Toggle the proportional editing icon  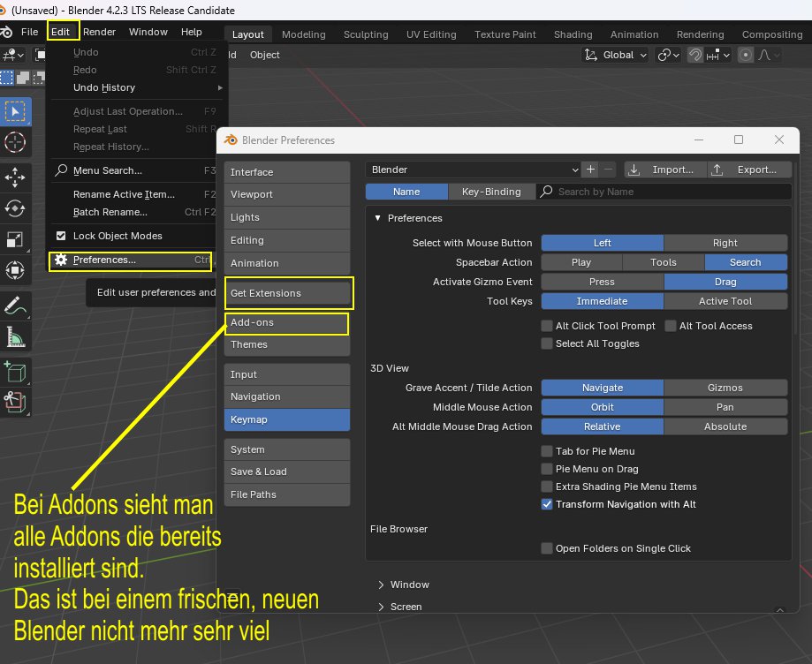[745, 55]
